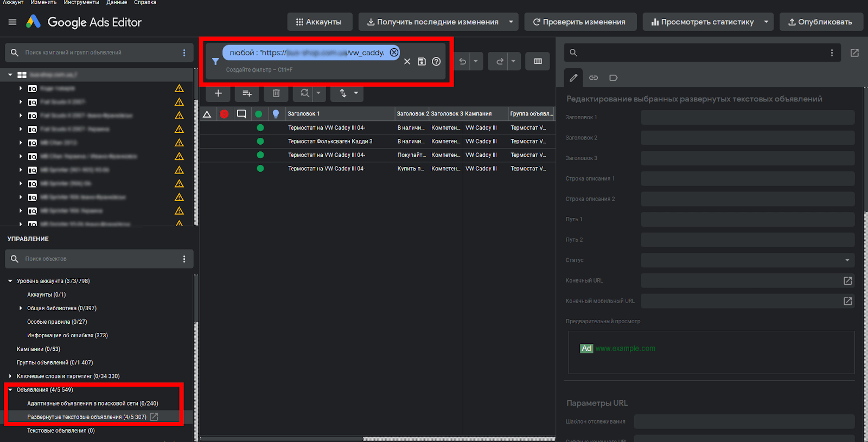Open the link tab in the edit panel
Image resolution: width=868 pixels, height=442 pixels.
(x=593, y=78)
